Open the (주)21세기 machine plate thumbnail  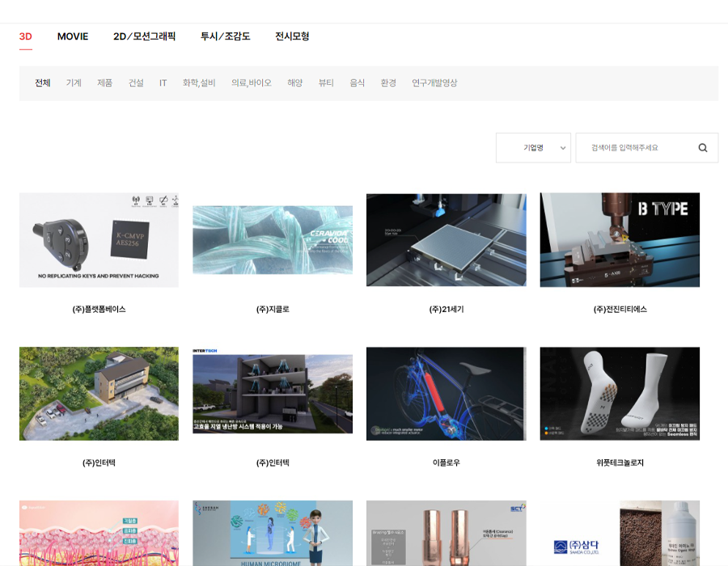pos(447,240)
